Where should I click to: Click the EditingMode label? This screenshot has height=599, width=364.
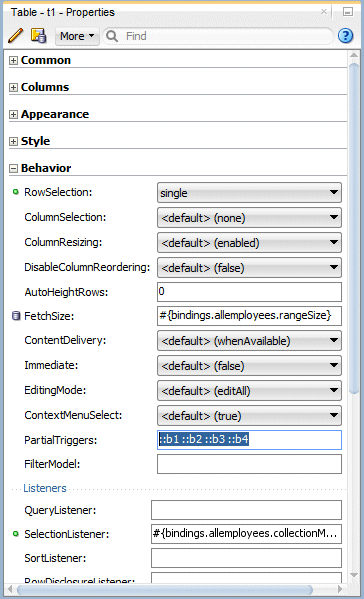[x=55, y=390]
